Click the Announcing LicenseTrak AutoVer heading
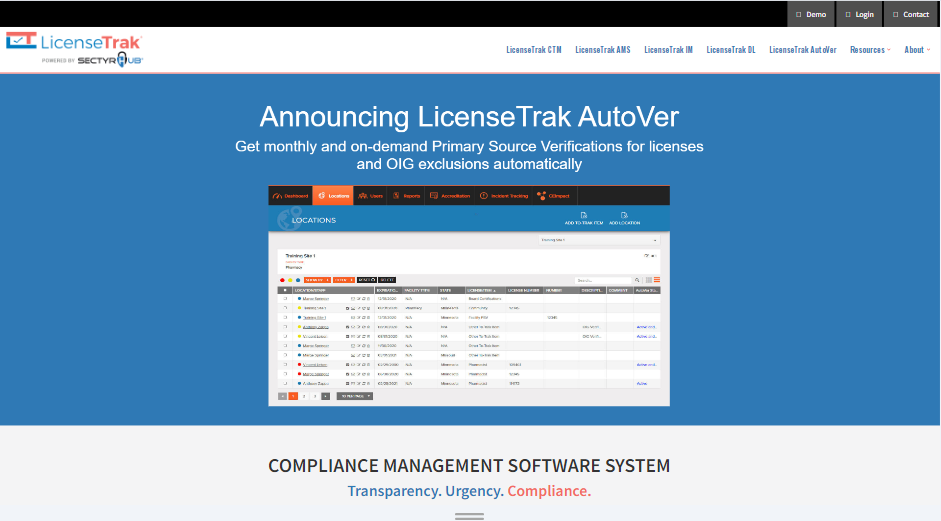Screen dimensions: 941x521 (x=469, y=116)
